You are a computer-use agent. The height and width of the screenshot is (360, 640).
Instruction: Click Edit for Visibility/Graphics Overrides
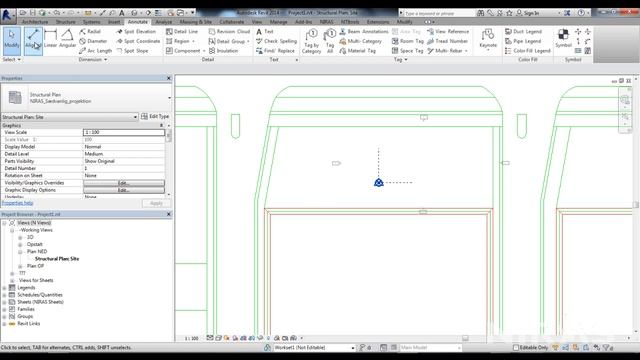click(124, 183)
